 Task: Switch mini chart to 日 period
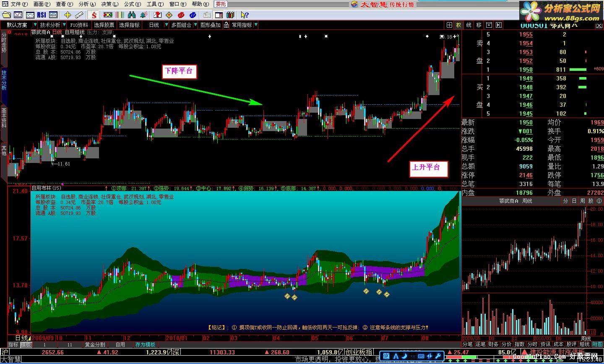[x=574, y=201]
